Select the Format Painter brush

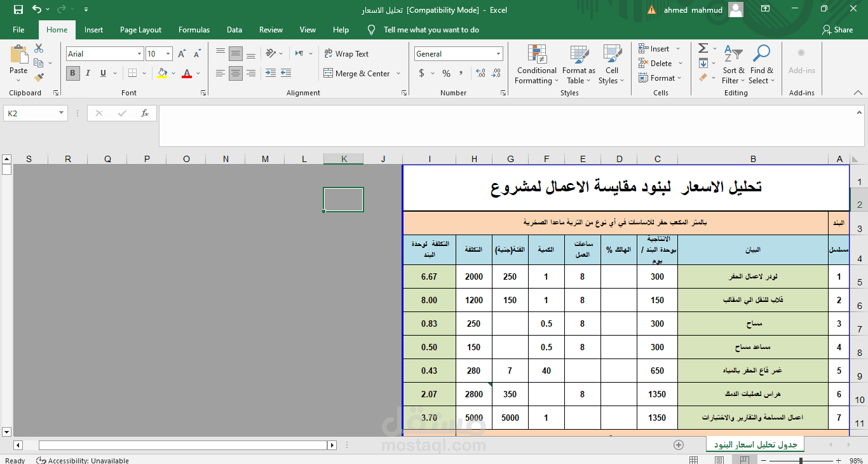(x=39, y=78)
